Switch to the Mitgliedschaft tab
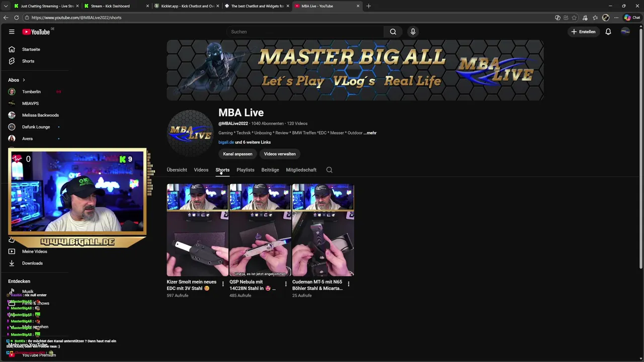644x362 pixels. 301,170
